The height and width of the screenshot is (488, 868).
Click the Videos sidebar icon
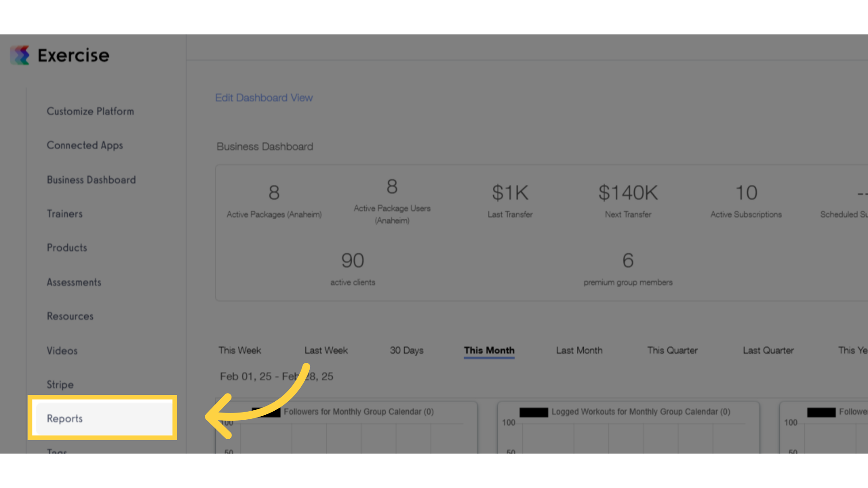(x=62, y=350)
